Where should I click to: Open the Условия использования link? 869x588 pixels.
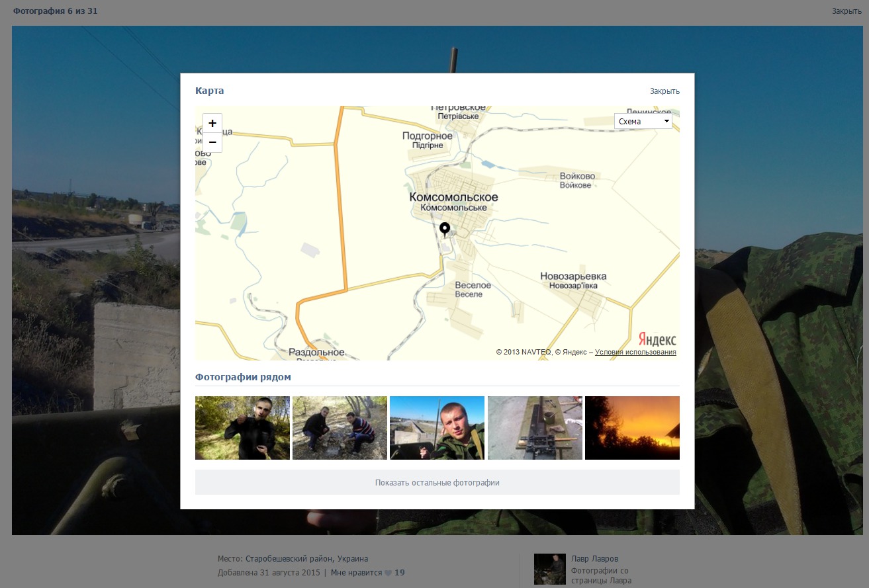(635, 353)
